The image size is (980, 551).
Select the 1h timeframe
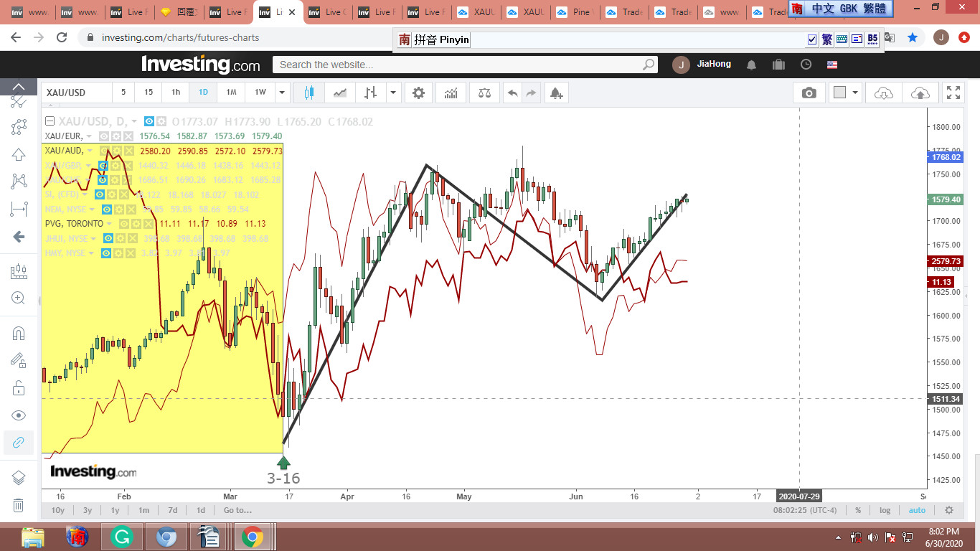coord(176,93)
